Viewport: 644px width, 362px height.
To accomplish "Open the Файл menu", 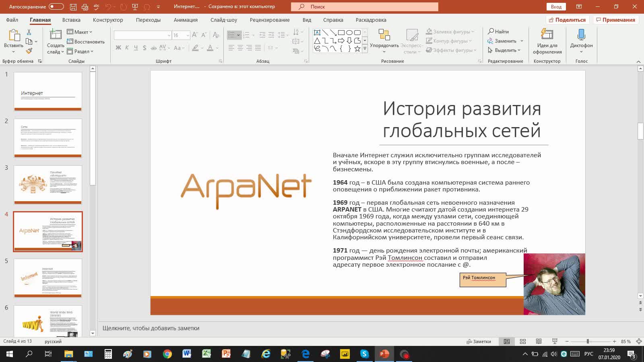I will coord(12,20).
